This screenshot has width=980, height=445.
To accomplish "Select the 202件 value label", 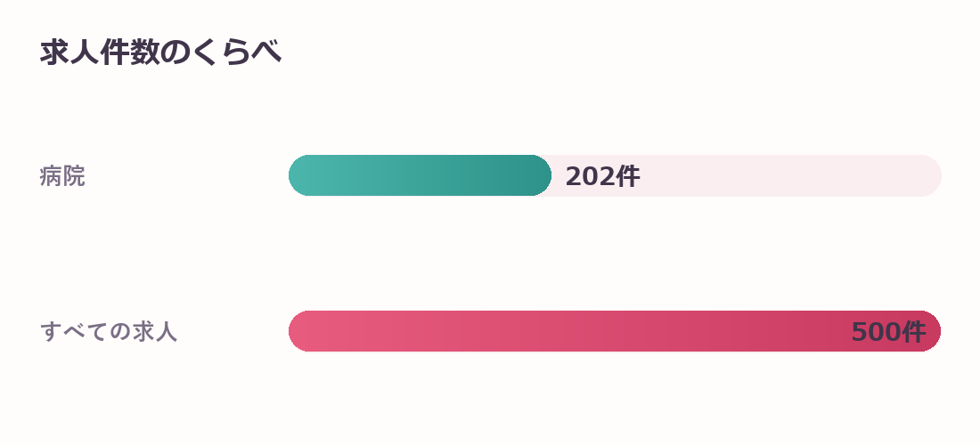I will tap(602, 176).
